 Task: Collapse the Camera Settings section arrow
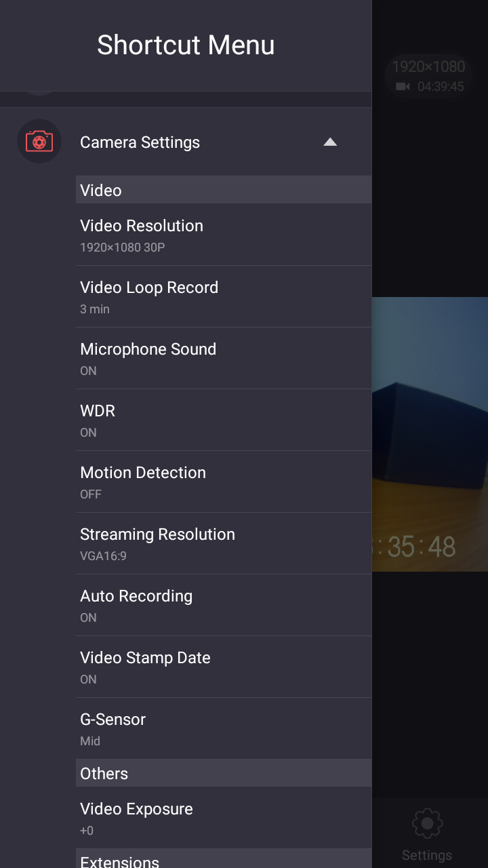click(x=330, y=142)
